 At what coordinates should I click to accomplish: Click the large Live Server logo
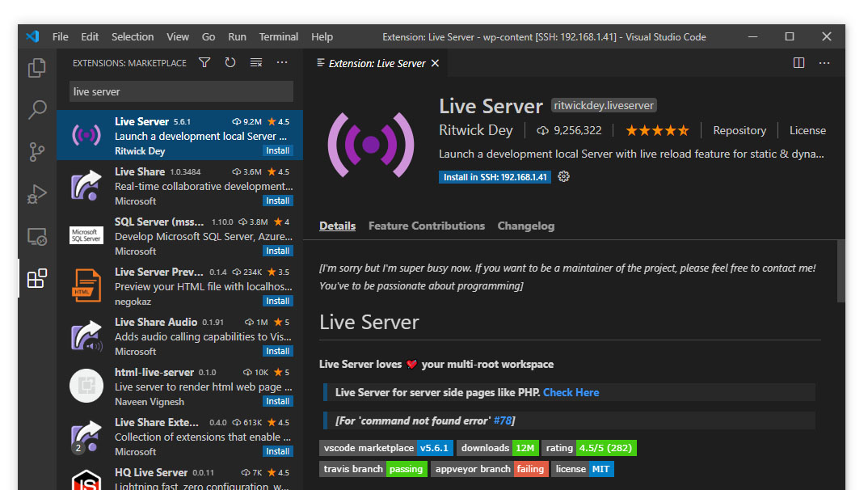[371, 145]
